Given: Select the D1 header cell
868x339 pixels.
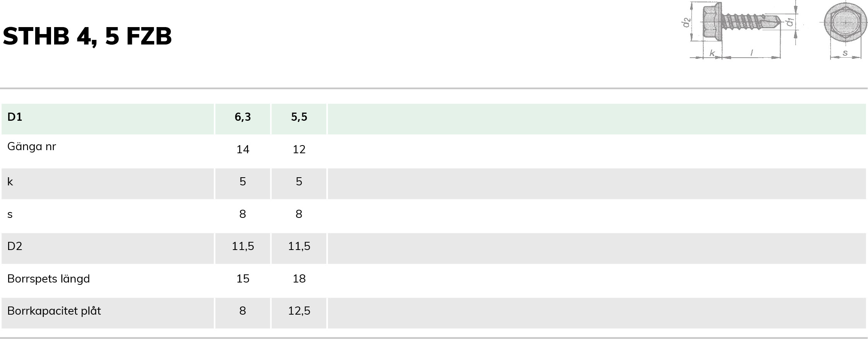Looking at the screenshot, I should click(x=108, y=119).
